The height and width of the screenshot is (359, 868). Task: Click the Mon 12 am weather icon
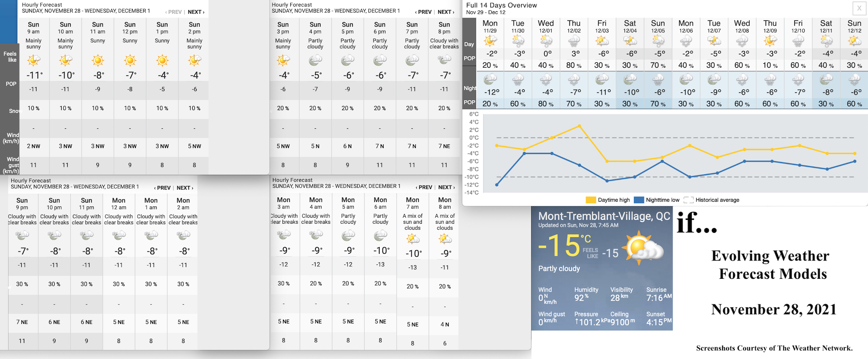[x=119, y=235]
